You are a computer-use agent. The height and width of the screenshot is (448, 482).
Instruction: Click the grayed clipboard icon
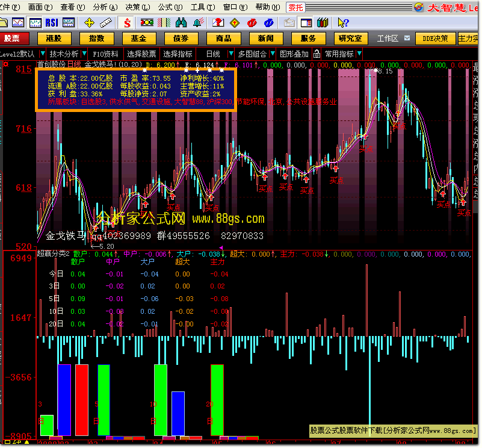289,23
